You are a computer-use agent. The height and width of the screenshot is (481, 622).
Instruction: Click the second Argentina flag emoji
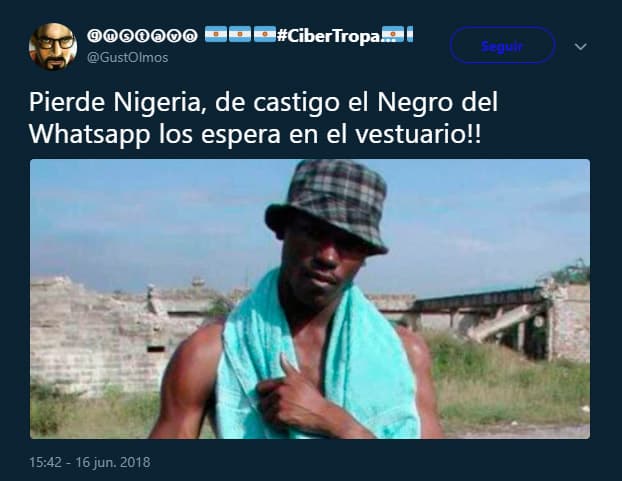pyautogui.click(x=240, y=34)
